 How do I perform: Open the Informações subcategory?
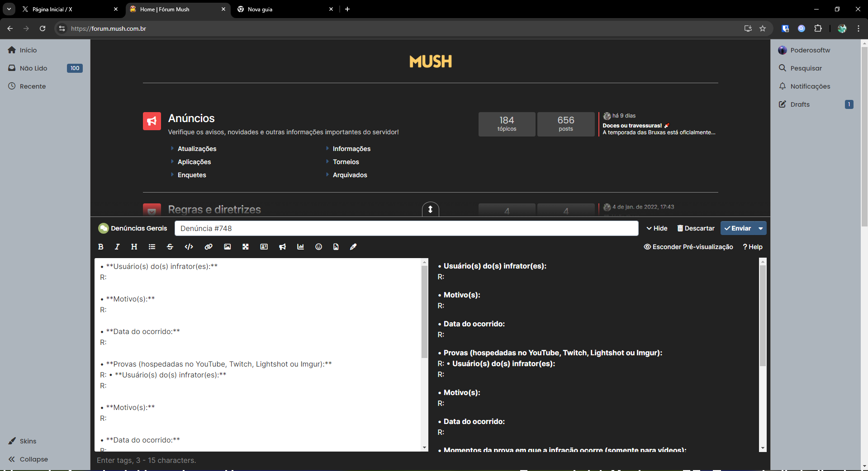coord(351,149)
